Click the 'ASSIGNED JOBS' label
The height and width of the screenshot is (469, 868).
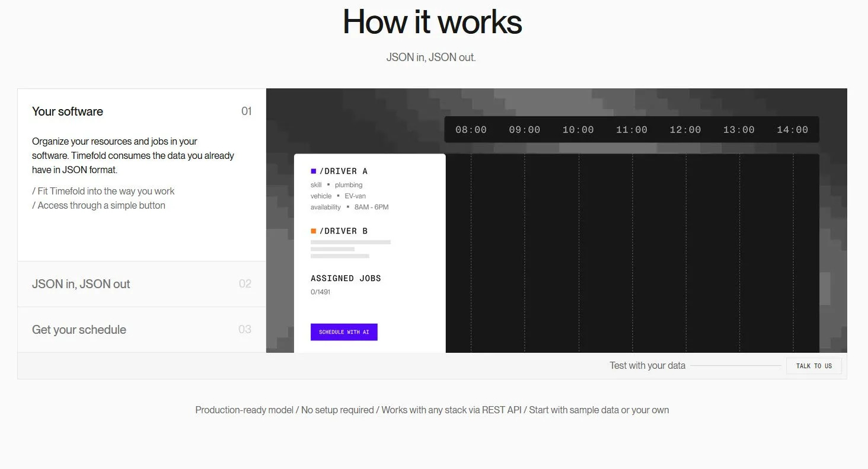pos(346,278)
